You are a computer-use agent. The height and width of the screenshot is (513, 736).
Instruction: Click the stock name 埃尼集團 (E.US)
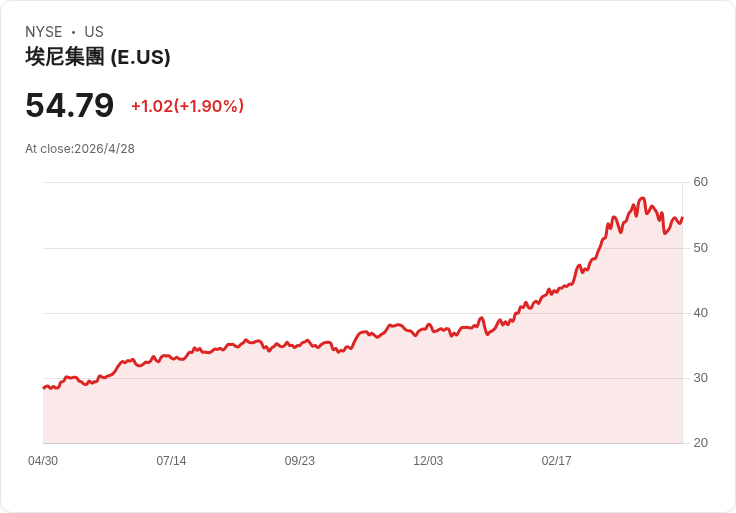click(x=98, y=57)
